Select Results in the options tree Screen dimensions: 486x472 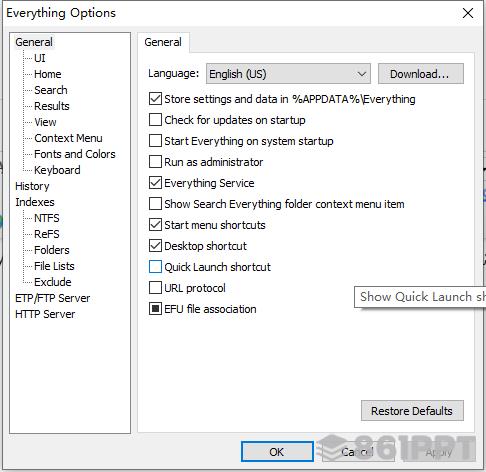[x=52, y=106]
